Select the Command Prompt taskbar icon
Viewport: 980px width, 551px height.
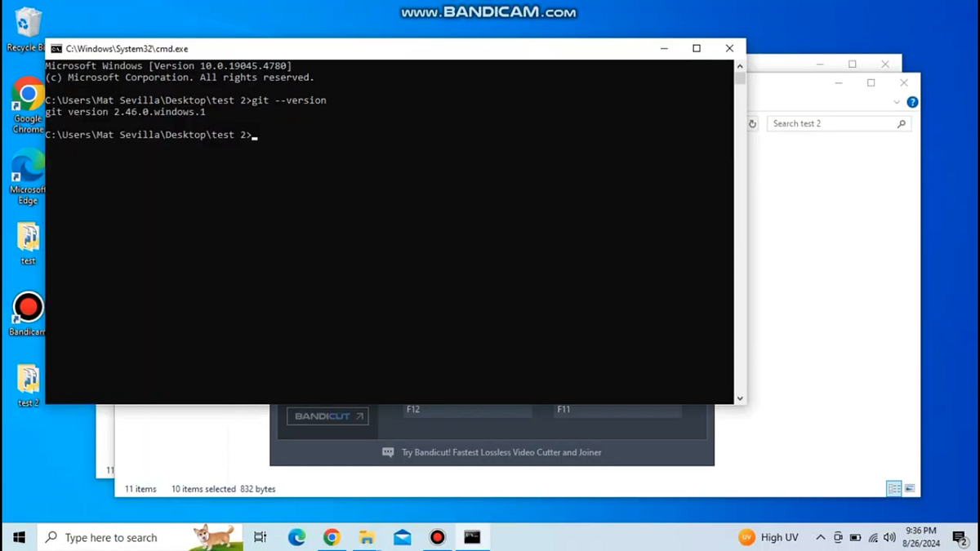coord(472,537)
